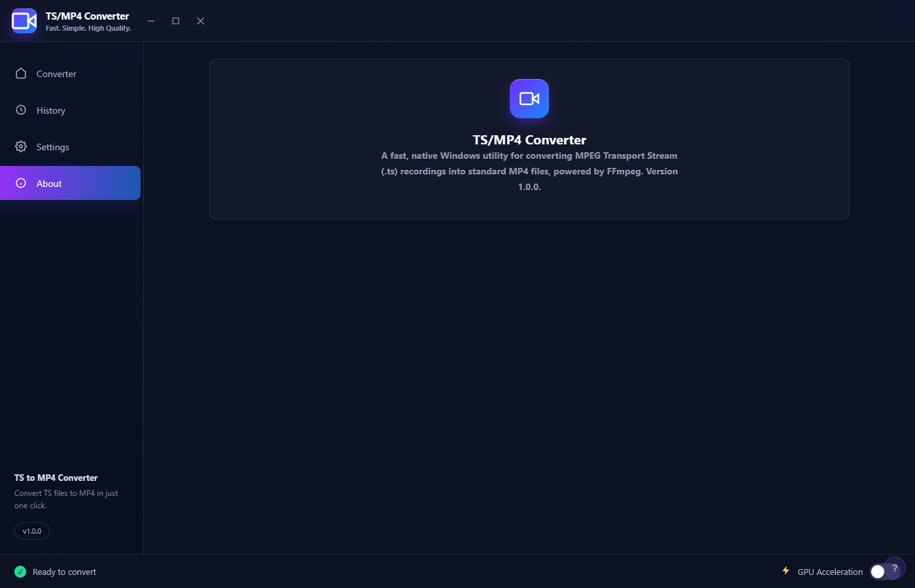The image size is (915, 588).
Task: Click the app logo in the title bar
Action: click(x=24, y=21)
